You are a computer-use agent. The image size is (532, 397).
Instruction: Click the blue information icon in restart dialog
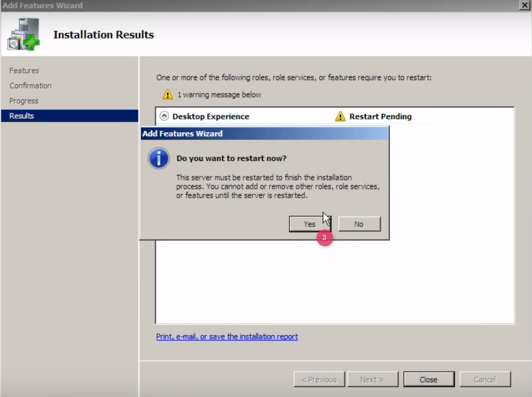(159, 158)
